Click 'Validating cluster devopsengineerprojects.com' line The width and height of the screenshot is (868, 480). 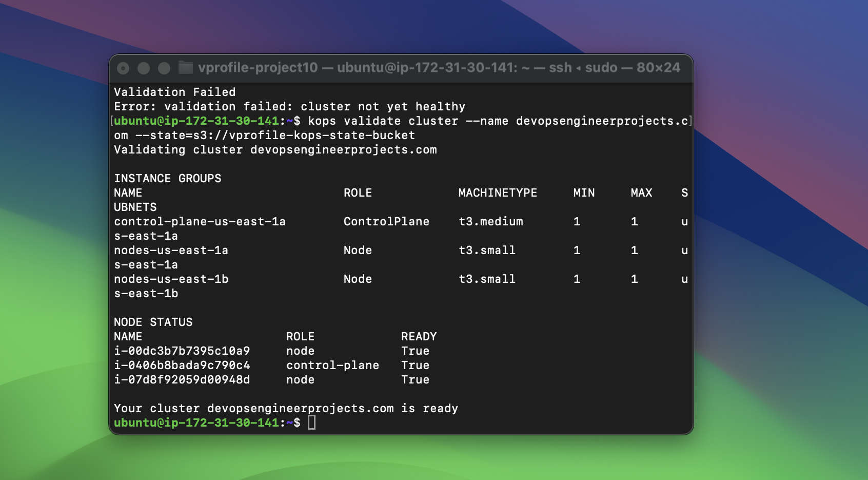[x=275, y=149]
